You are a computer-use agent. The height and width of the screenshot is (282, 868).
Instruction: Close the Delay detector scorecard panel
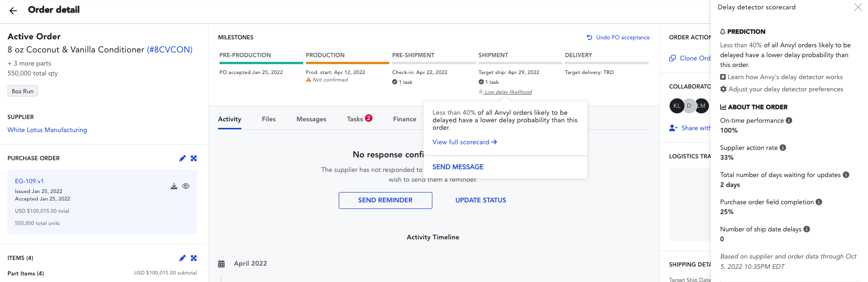[858, 7]
